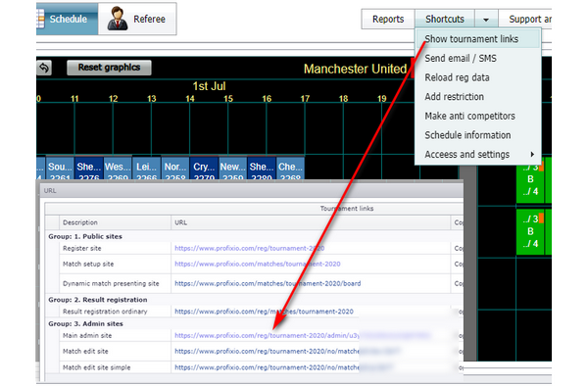Click the undo arrow icon
This screenshot has height=387, width=588.
click(x=44, y=68)
